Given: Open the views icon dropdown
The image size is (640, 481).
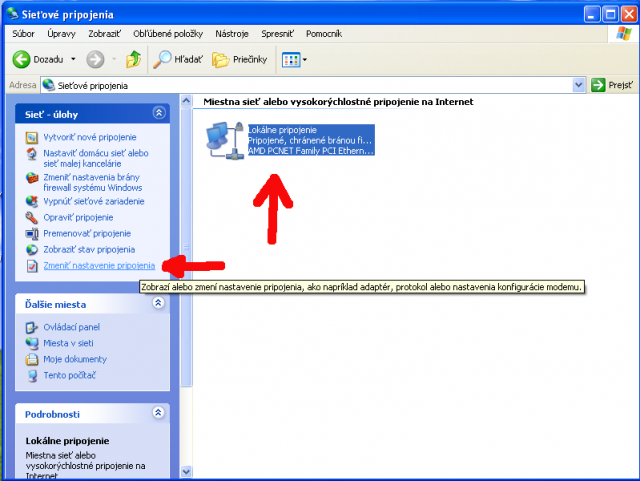Looking at the screenshot, I should [x=294, y=60].
